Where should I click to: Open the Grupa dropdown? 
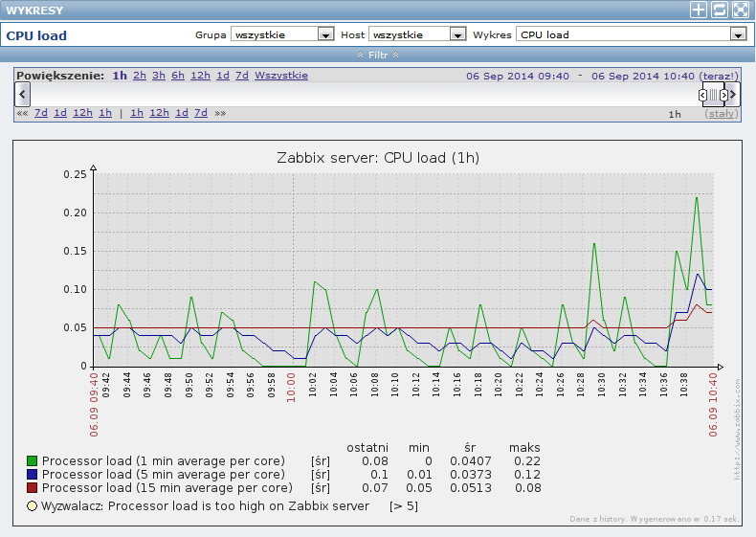coord(282,34)
